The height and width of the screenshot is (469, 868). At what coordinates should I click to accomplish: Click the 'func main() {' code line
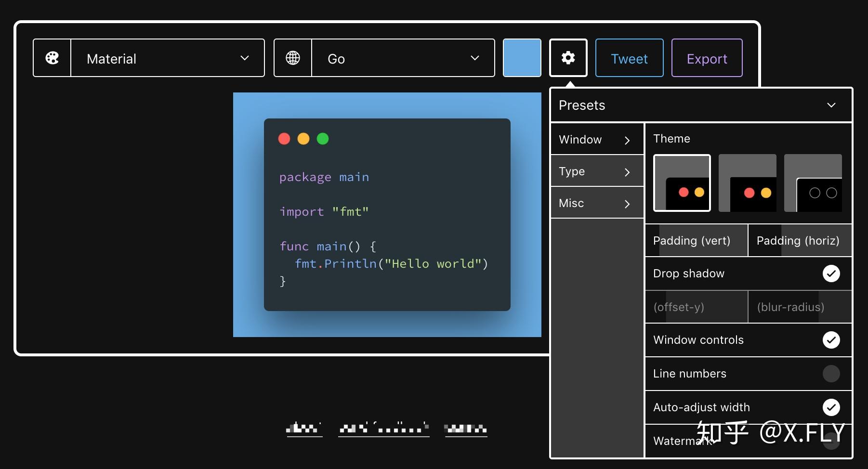click(x=328, y=247)
